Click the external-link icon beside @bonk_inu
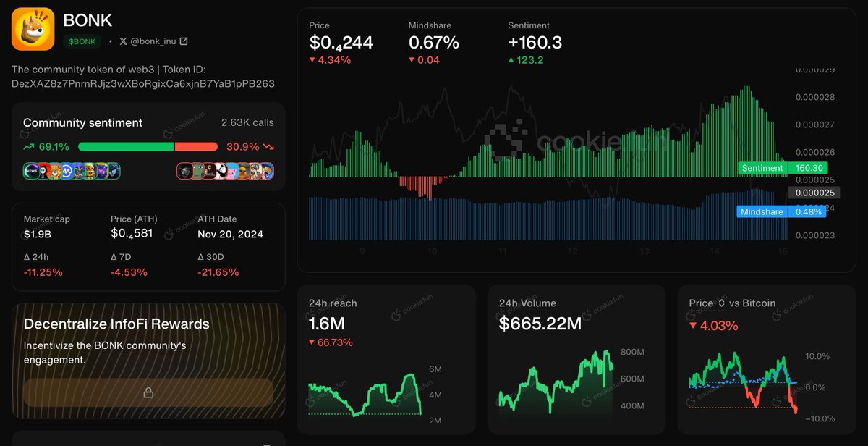The height and width of the screenshot is (446, 868). (184, 41)
